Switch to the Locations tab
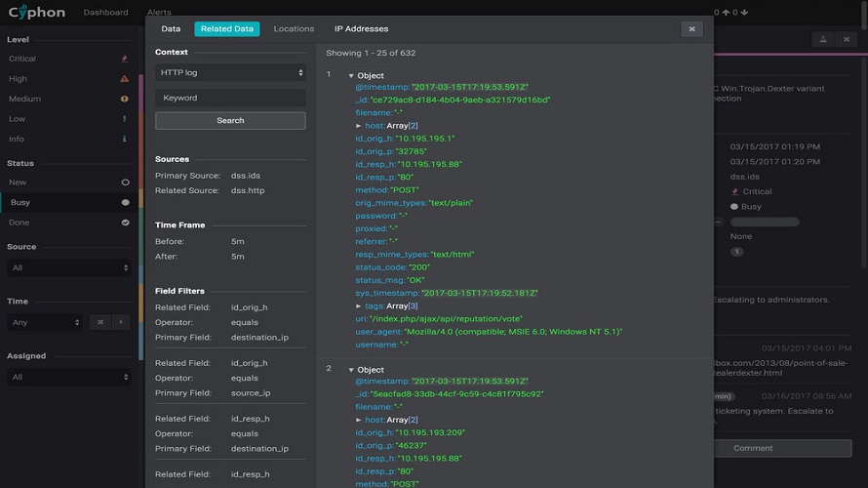The width and height of the screenshot is (868, 488). click(x=294, y=29)
